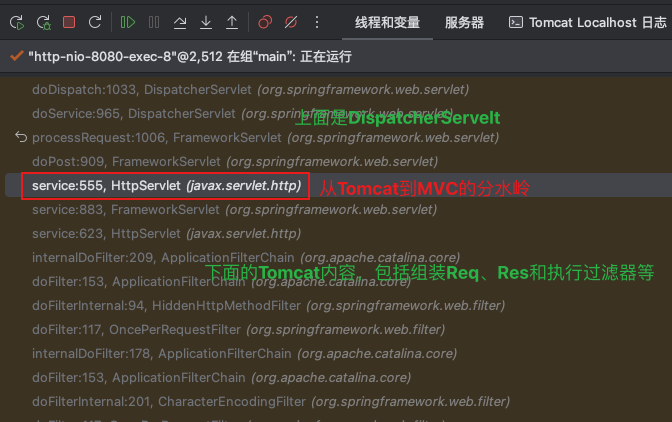Stop the running debug session
The width and height of the screenshot is (672, 422).
tap(69, 22)
